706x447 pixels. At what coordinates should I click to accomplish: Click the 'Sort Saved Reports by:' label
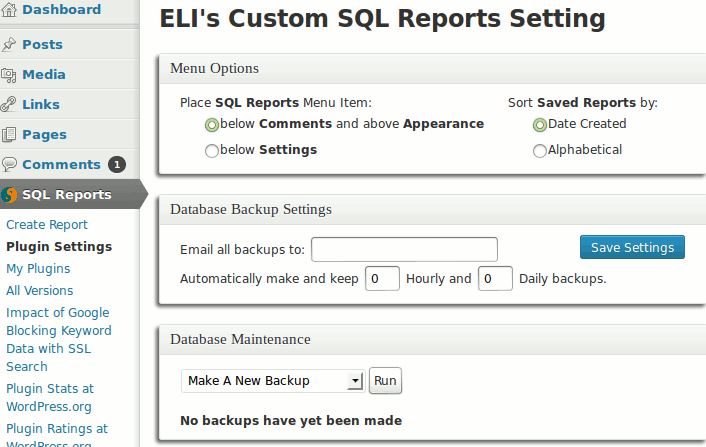pos(583,103)
